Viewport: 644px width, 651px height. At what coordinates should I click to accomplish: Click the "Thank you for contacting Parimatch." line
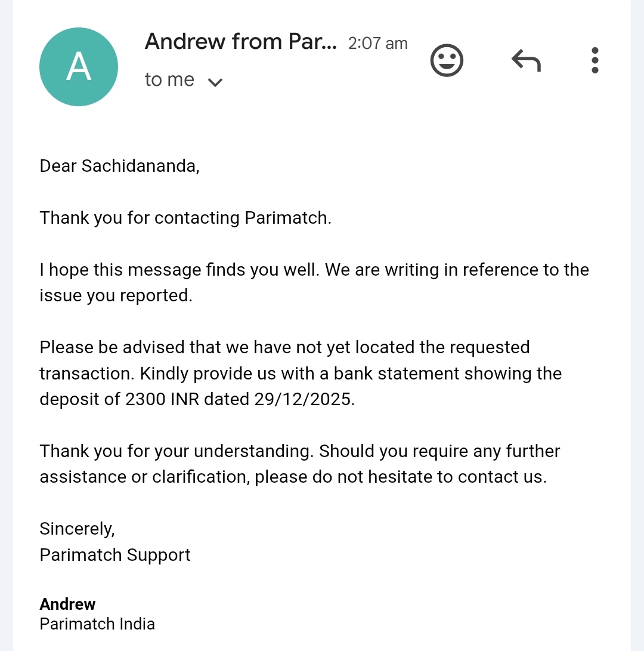(x=185, y=218)
